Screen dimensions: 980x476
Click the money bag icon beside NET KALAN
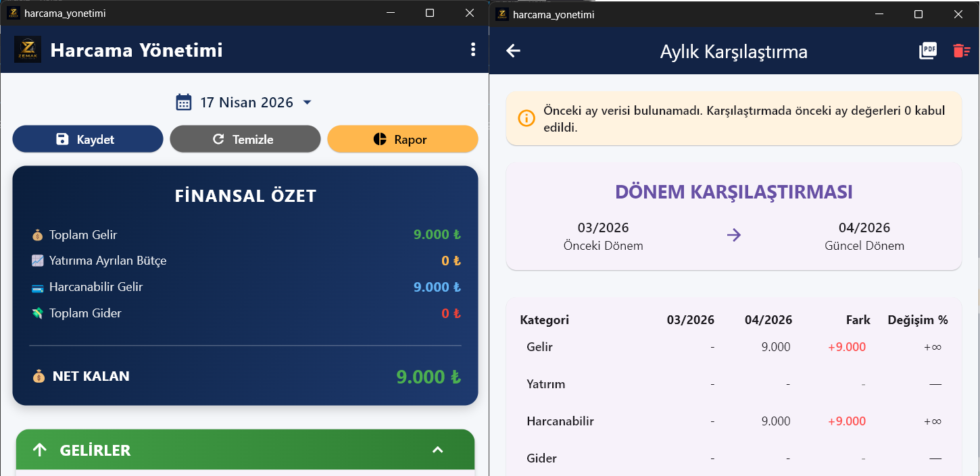39,377
